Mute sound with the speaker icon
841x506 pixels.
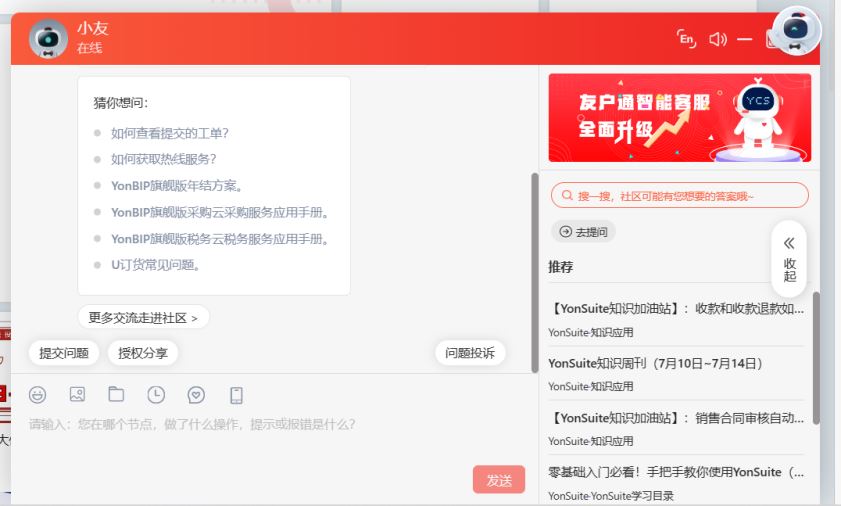(717, 39)
